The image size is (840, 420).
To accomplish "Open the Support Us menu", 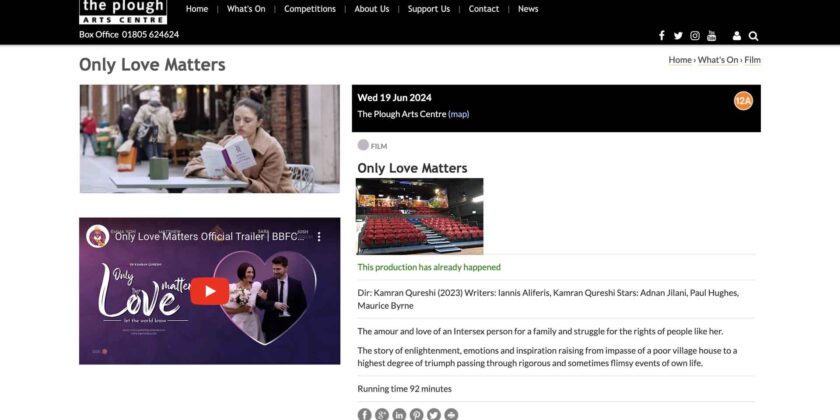I will click(x=429, y=9).
